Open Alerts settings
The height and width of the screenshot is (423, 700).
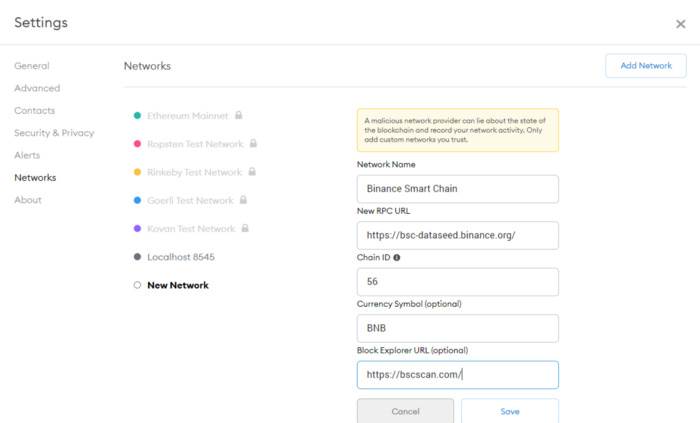pos(27,155)
